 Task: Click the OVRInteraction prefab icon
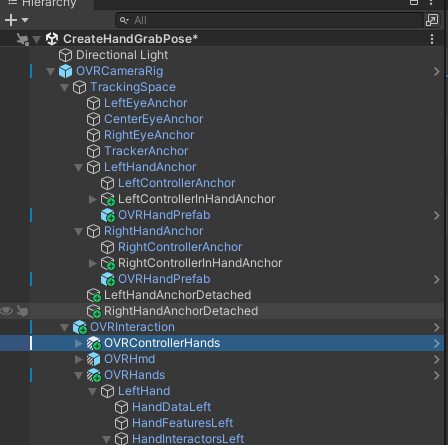80,327
